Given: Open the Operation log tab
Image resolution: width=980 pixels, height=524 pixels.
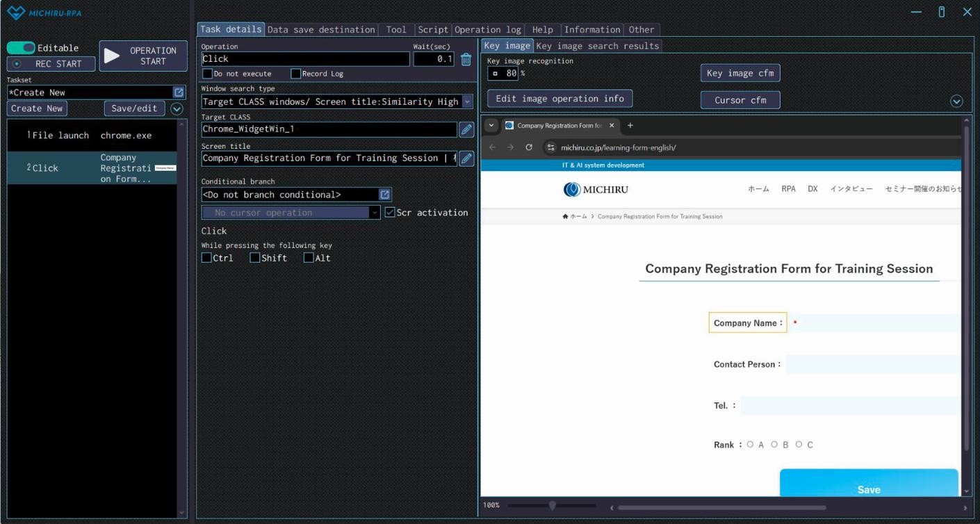Looking at the screenshot, I should click(488, 30).
